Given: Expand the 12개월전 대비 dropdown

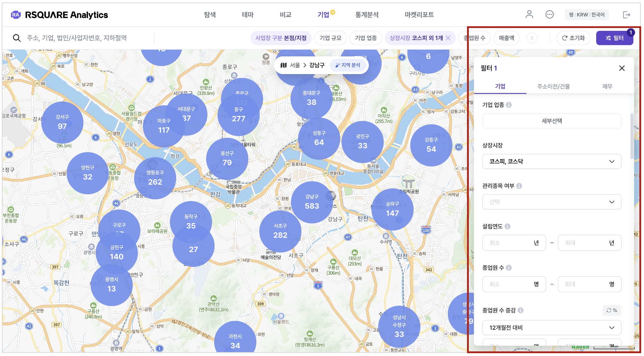Looking at the screenshot, I should click(x=551, y=328).
